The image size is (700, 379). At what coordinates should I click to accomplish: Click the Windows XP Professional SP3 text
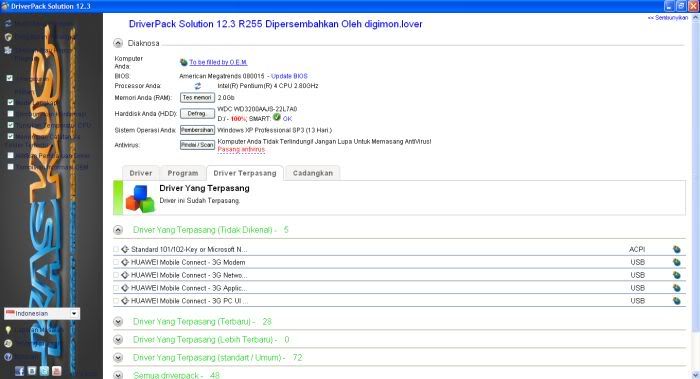(x=275, y=130)
